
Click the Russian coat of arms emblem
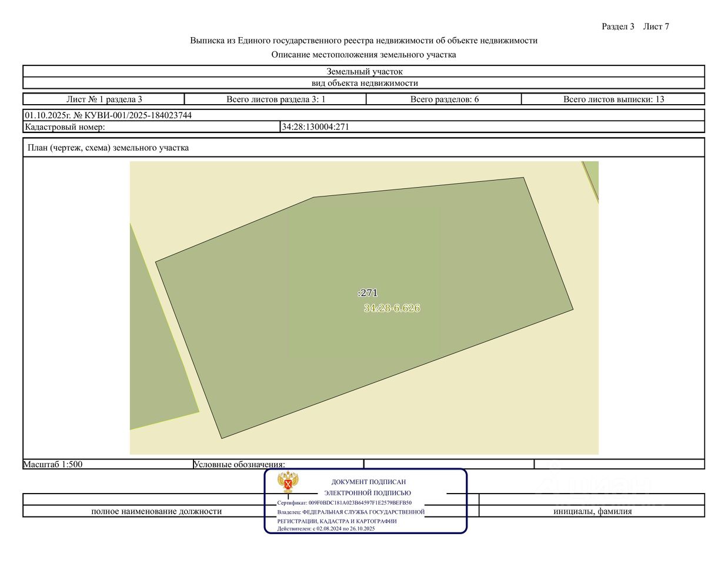[x=288, y=482]
